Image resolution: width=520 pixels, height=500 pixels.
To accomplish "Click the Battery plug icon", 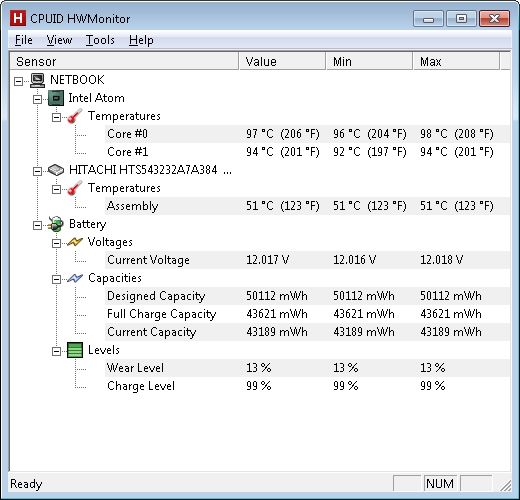I will [x=56, y=224].
